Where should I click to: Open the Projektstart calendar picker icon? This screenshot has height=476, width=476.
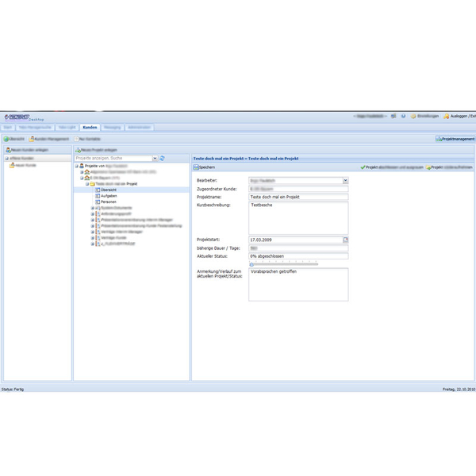click(345, 239)
